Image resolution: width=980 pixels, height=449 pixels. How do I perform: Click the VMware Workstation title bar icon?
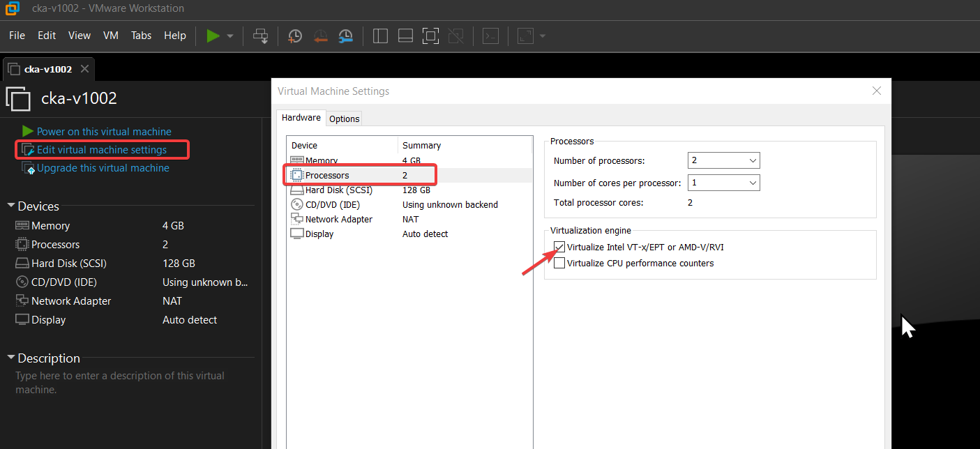(13, 8)
